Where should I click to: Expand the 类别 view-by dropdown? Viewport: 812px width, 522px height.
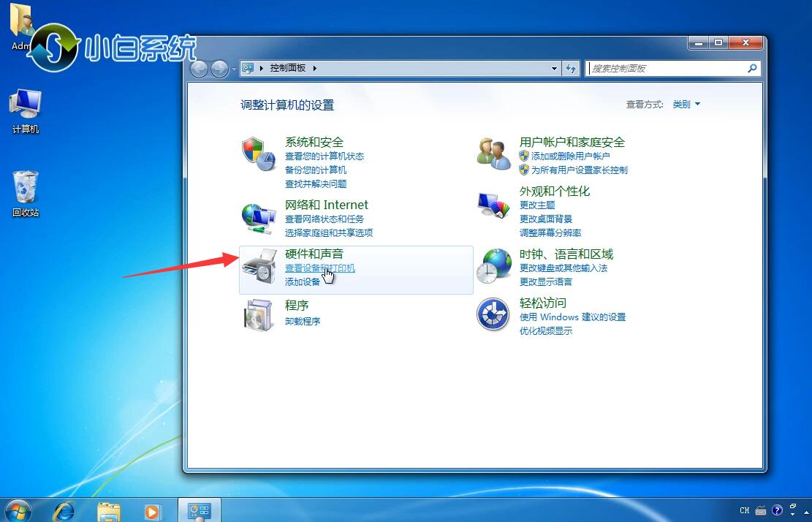[686, 105]
